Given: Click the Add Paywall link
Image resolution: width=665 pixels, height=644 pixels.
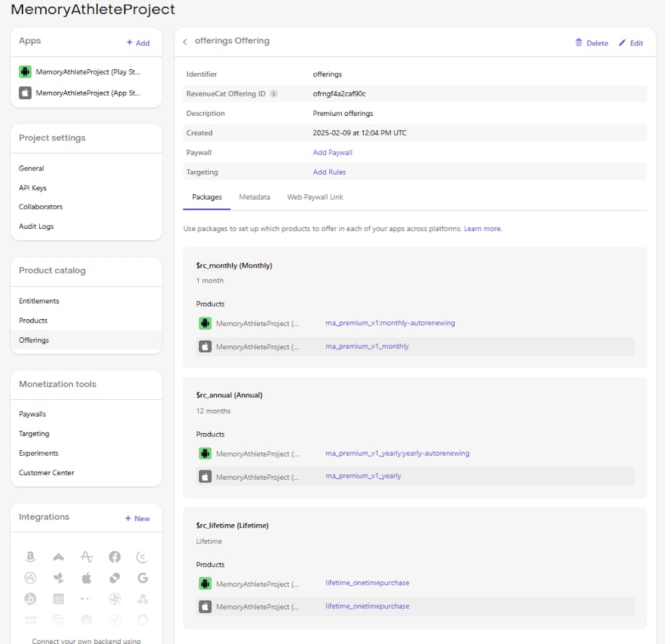Looking at the screenshot, I should 332,152.
